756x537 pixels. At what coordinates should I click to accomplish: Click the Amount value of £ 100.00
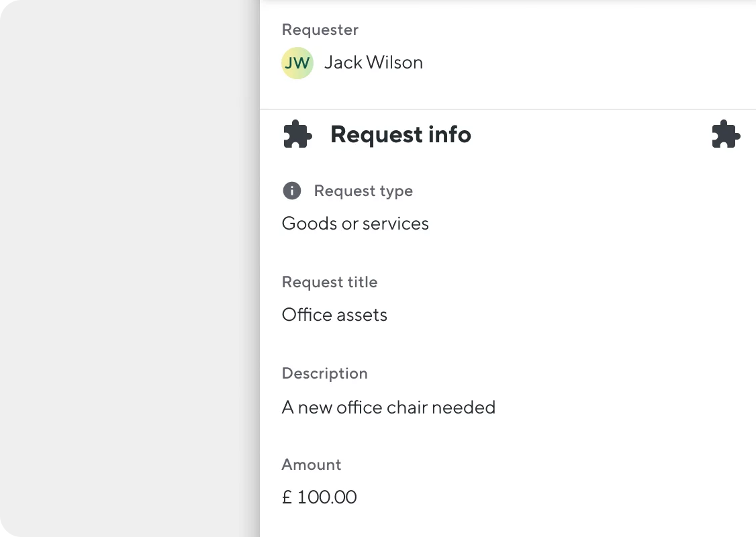pyautogui.click(x=320, y=497)
